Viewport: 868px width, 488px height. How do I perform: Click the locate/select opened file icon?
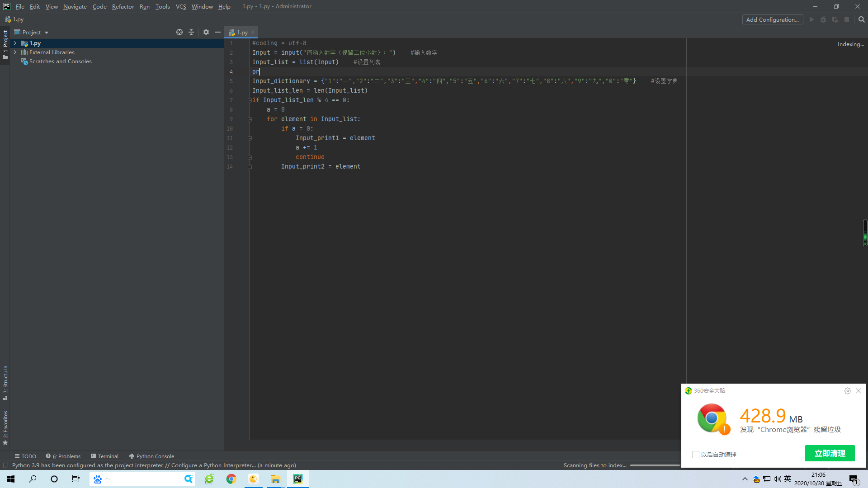[x=179, y=32]
